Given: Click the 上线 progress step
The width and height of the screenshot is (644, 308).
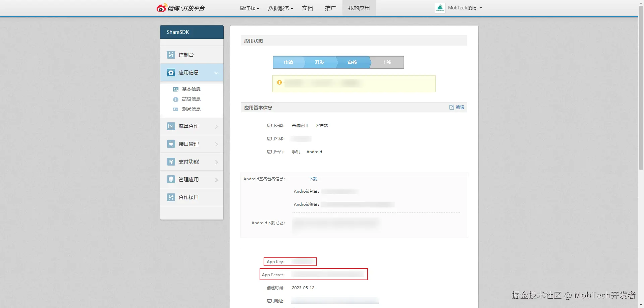Looking at the screenshot, I should (387, 62).
